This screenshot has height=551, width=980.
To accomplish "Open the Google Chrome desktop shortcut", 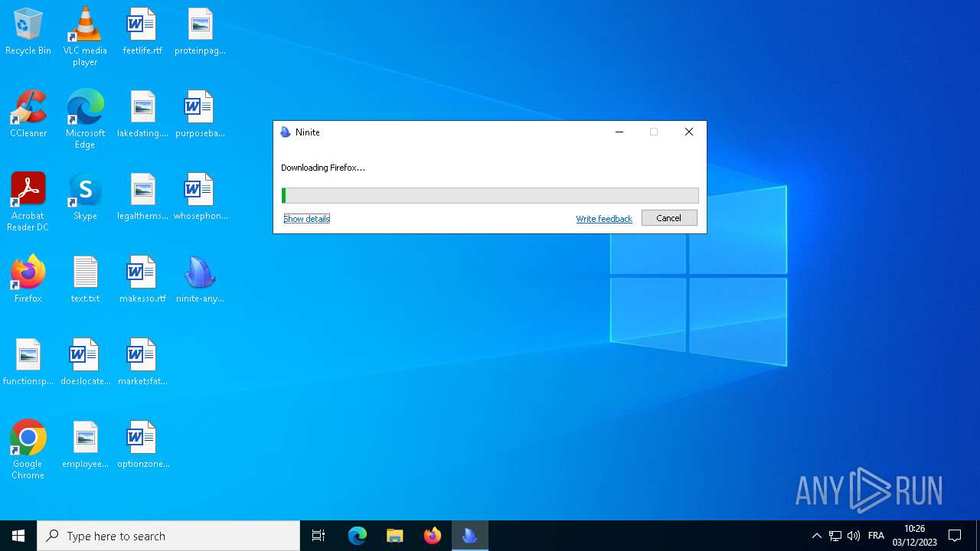I will coord(28,450).
